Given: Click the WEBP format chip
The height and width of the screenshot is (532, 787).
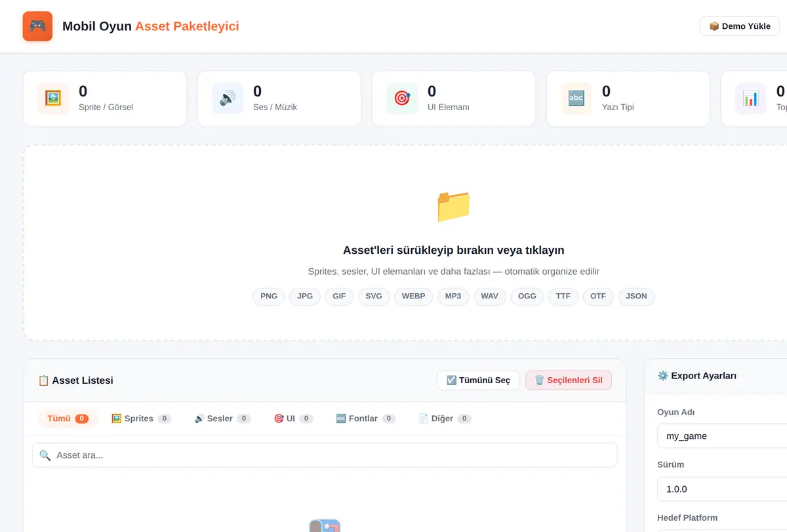Looking at the screenshot, I should pyautogui.click(x=414, y=297).
